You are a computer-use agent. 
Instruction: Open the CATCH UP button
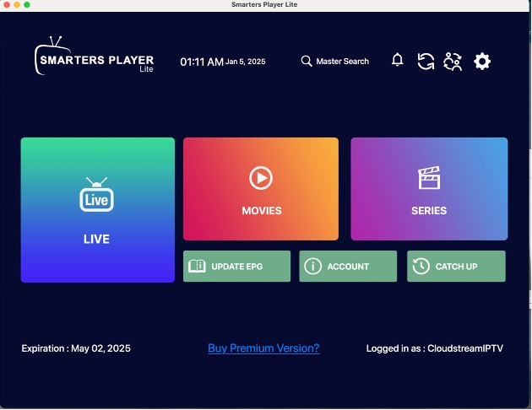(x=456, y=266)
